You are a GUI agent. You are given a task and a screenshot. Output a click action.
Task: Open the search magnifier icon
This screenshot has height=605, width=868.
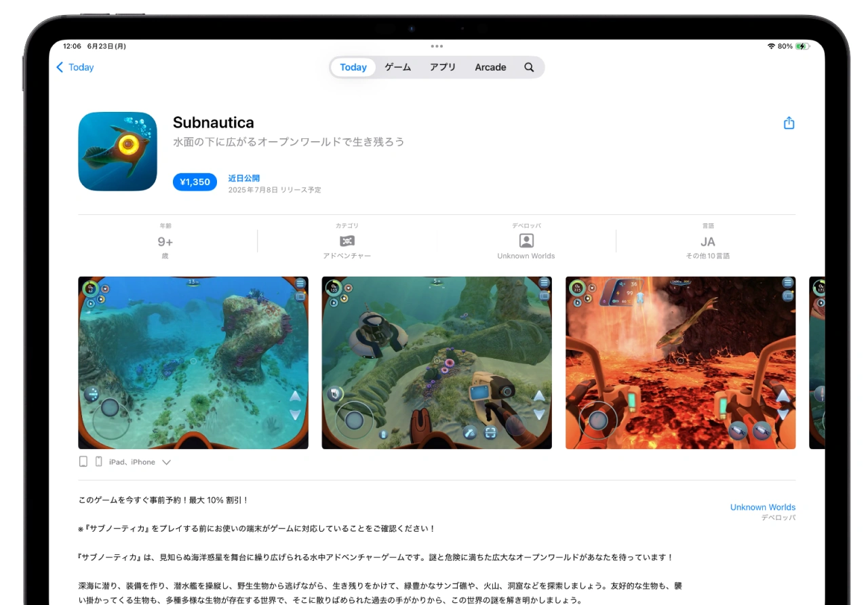[x=529, y=67]
